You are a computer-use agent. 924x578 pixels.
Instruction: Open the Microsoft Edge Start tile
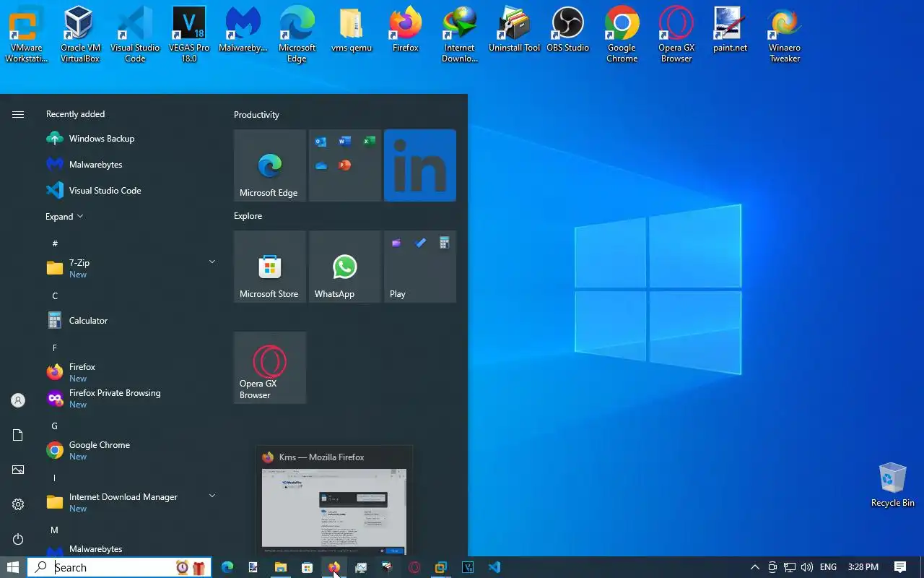click(270, 165)
